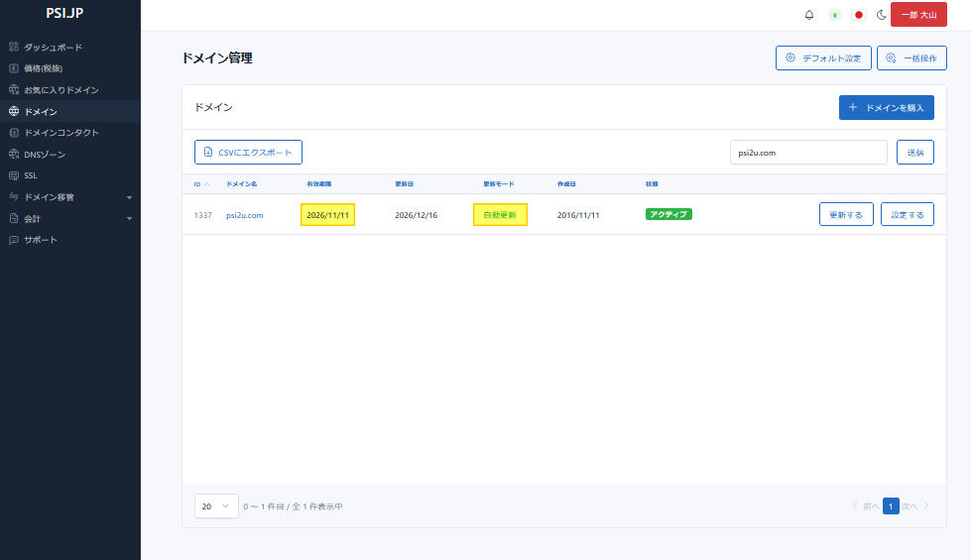Click the yen currency icon
The height and width of the screenshot is (560, 971).
834,15
